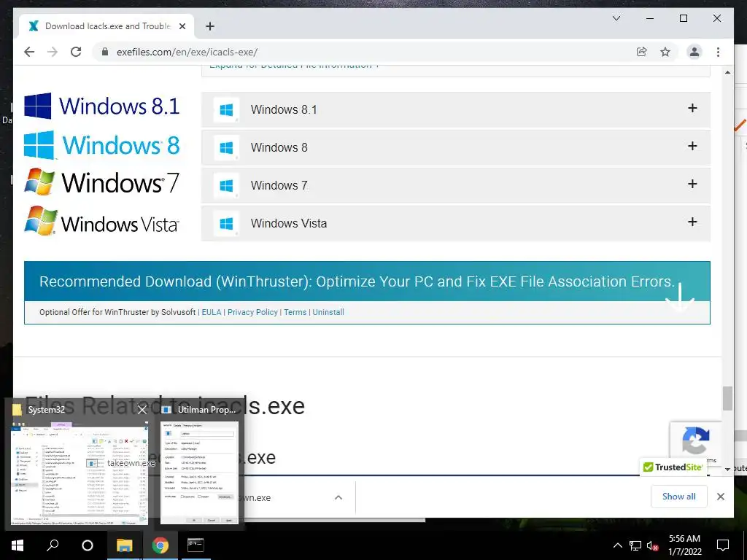Screen dimensions: 747x560
Task: Click the reCAPTCHA badge
Action: (x=695, y=440)
